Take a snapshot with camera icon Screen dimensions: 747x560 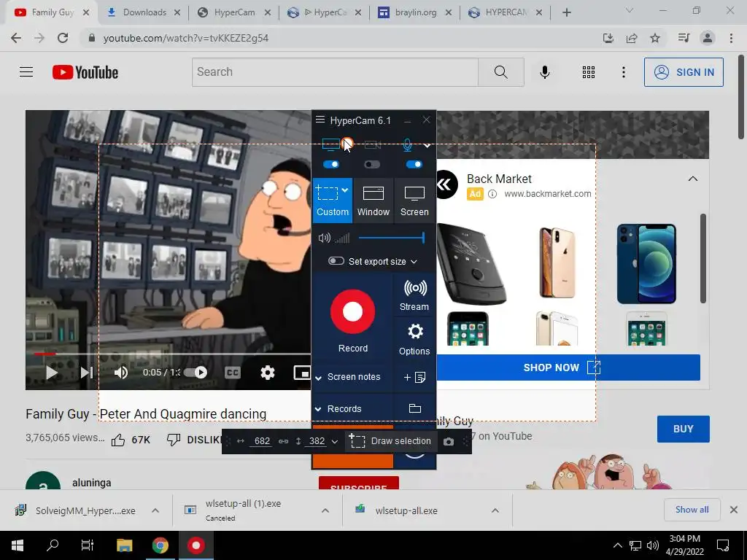[x=449, y=441]
